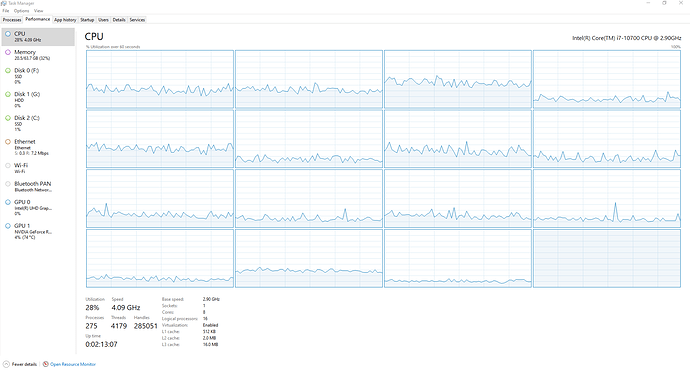
Task: Click the Memory purple circle icon
Action: point(7,52)
